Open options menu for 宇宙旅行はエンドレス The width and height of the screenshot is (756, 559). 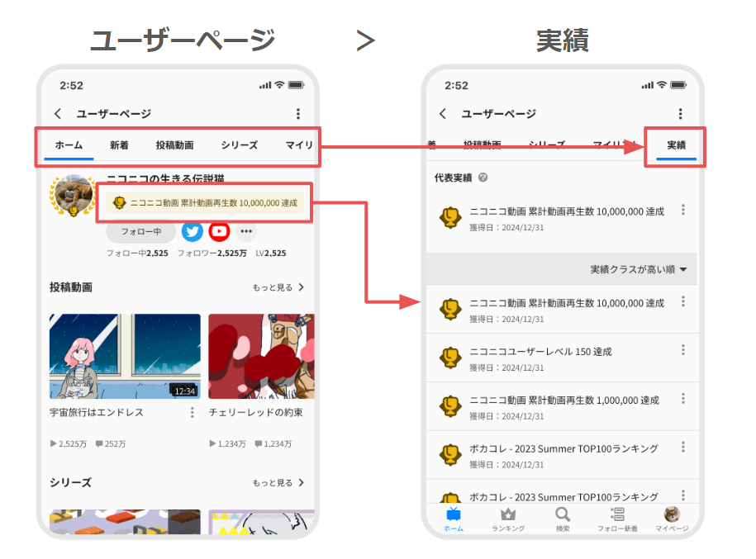[x=192, y=413]
